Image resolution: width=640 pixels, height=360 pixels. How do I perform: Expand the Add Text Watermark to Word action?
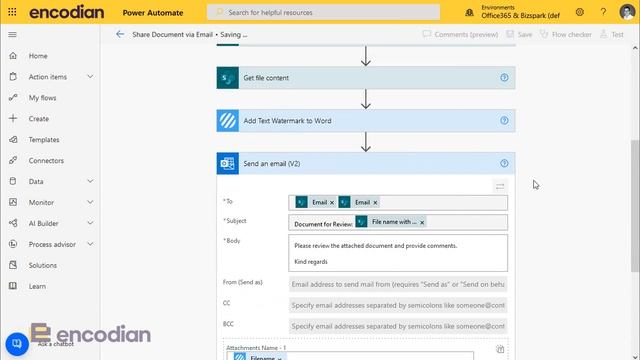pyautogui.click(x=366, y=120)
